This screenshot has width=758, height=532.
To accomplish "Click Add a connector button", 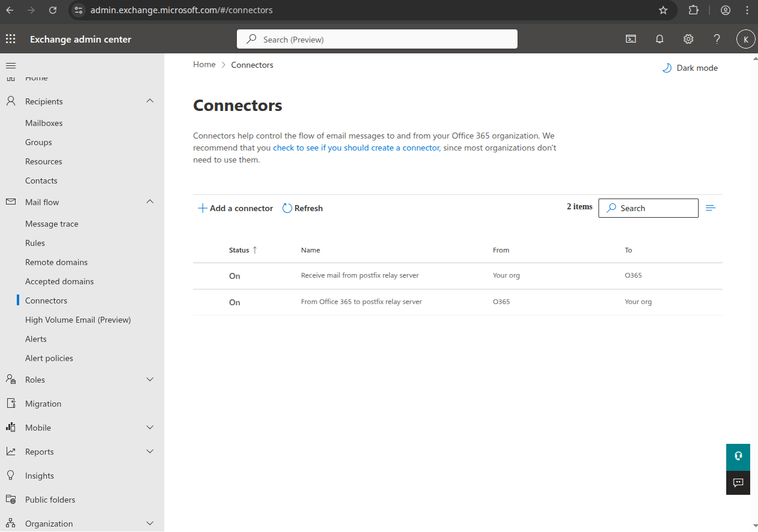I will [x=235, y=208].
